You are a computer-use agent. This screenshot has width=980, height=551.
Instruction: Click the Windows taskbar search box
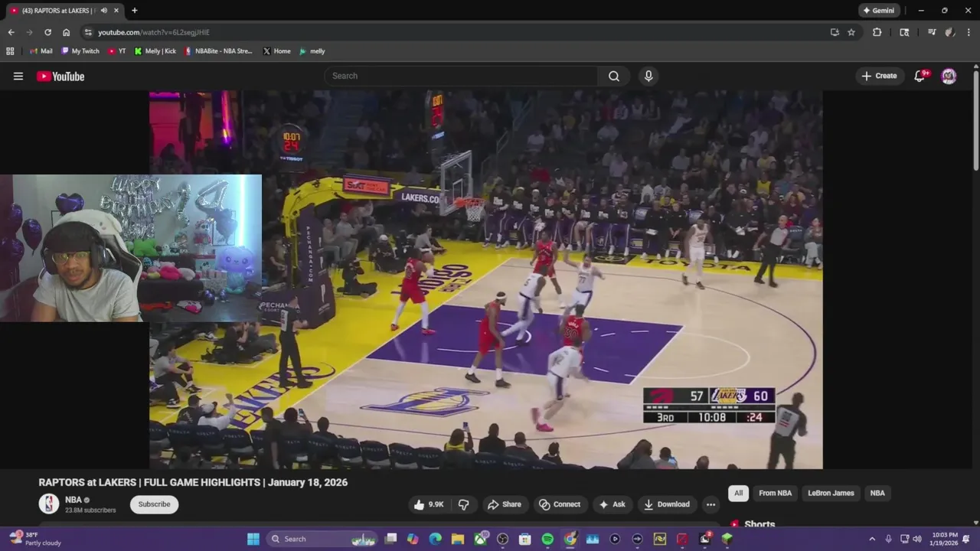pos(324,539)
